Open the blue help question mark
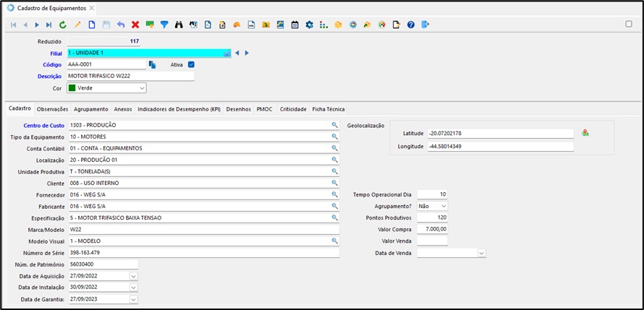The height and width of the screenshot is (310, 644). point(411,25)
